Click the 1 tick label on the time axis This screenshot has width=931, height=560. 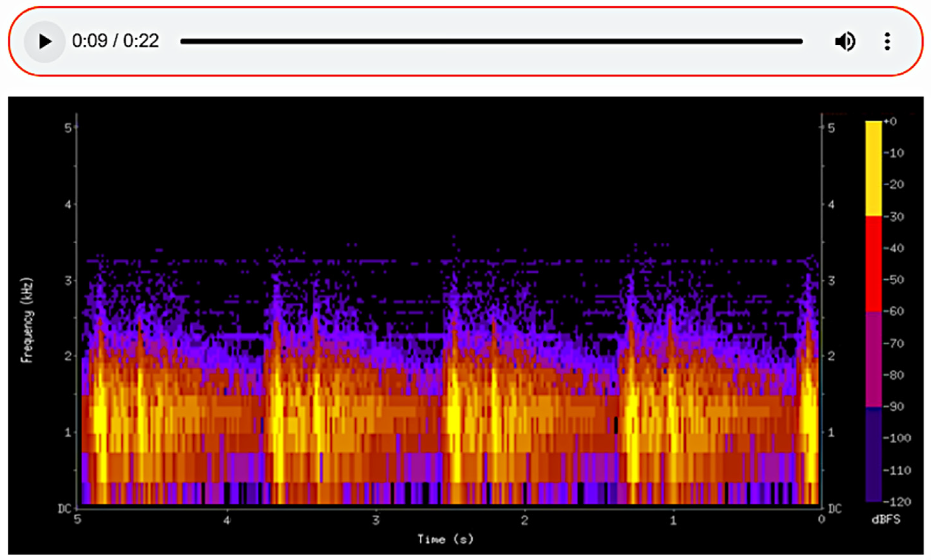coord(673,521)
